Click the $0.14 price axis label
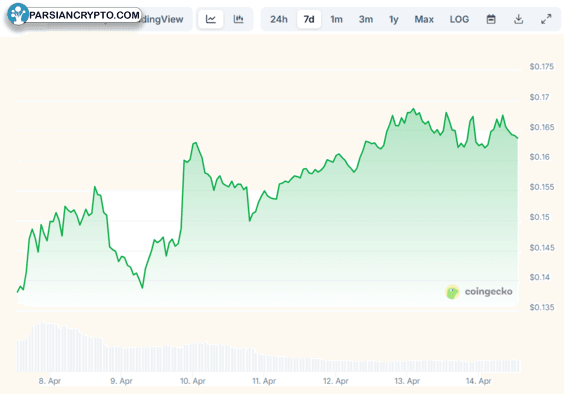 (x=540, y=277)
